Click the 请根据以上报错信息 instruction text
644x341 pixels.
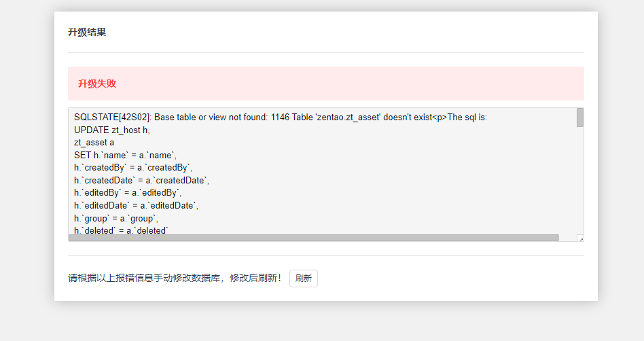175,279
